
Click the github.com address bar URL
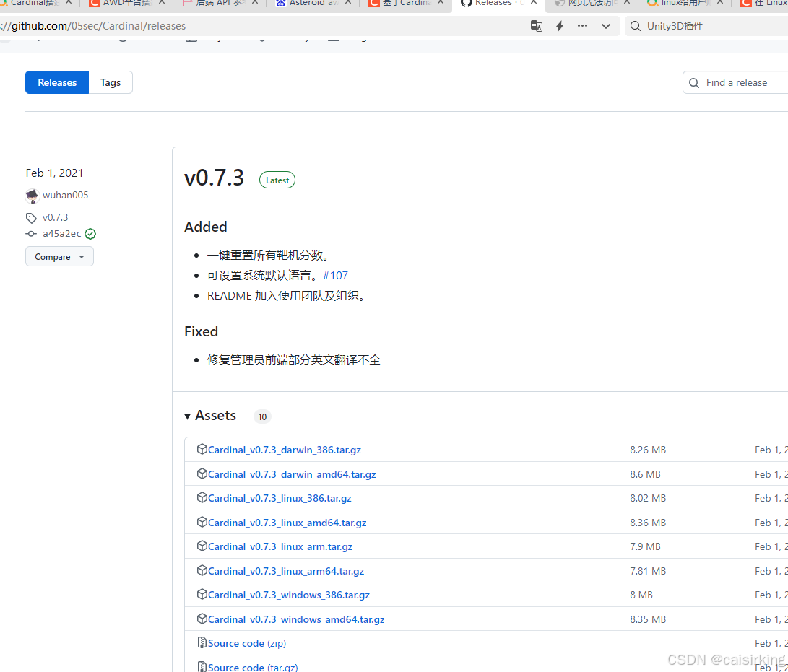click(x=93, y=26)
